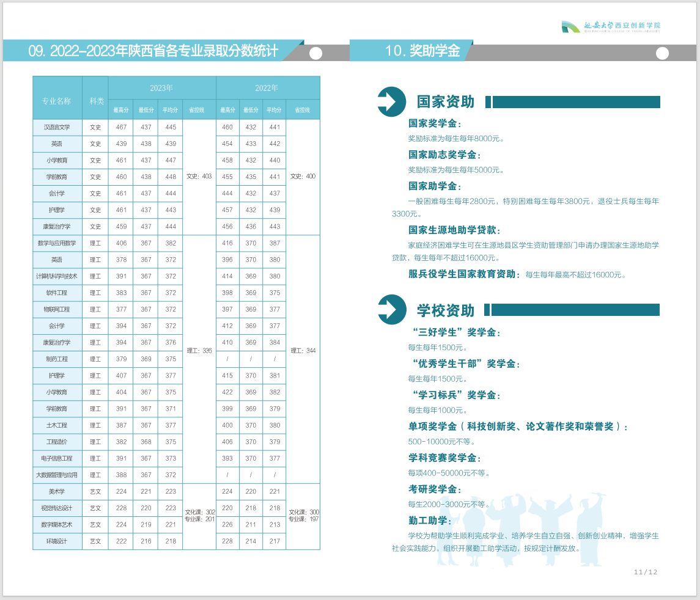
Task: Click the college logo at top right
Action: pos(611,27)
